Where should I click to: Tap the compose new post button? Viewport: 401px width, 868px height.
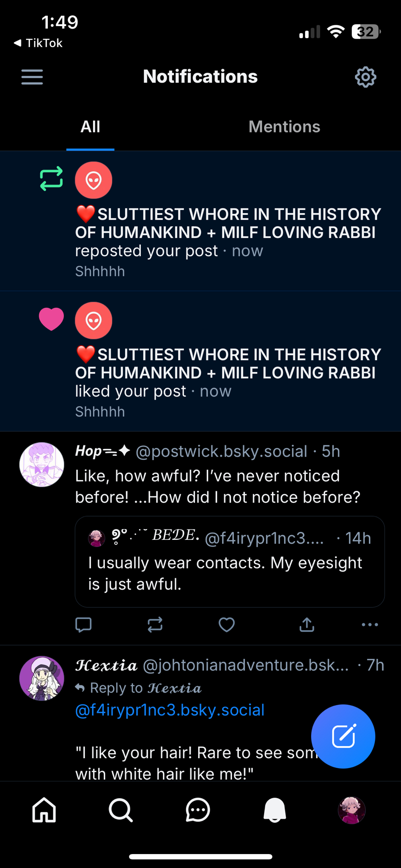[343, 736]
